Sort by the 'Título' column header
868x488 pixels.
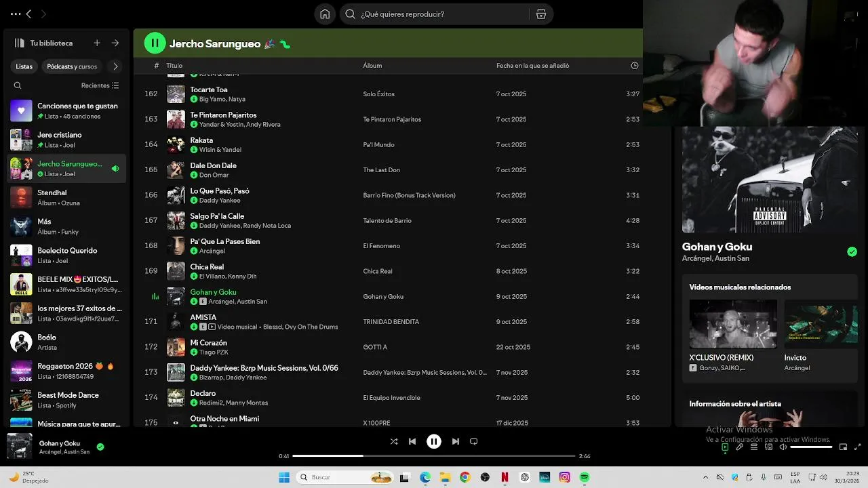pyautogui.click(x=174, y=66)
